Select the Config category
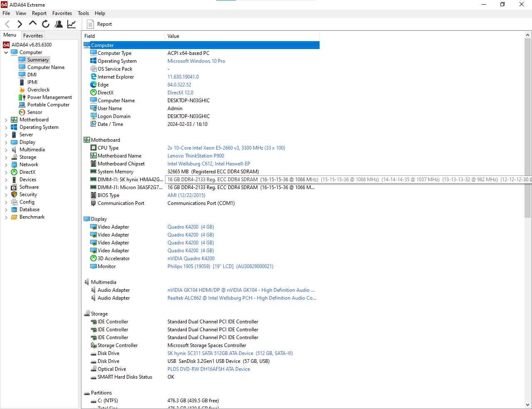This screenshot has width=532, height=409. point(27,202)
